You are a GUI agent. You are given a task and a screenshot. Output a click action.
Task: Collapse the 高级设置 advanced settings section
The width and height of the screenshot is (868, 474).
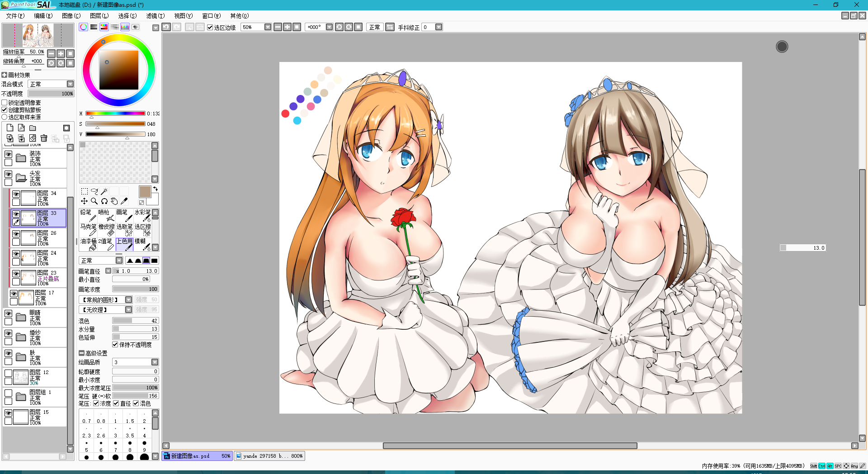coord(81,353)
